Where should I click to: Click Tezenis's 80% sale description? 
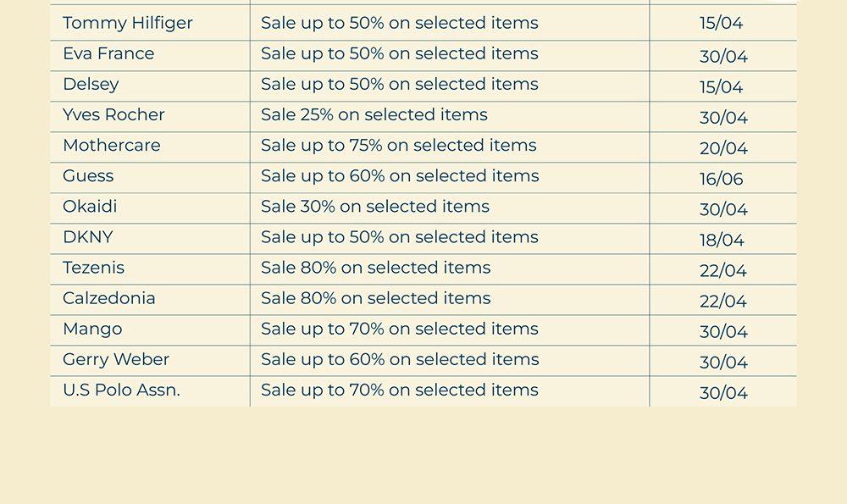pyautogui.click(x=375, y=267)
